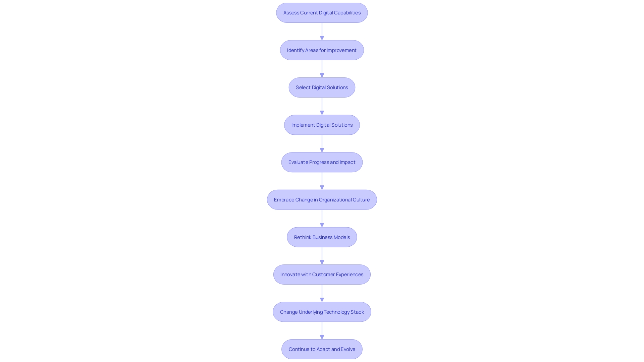Click the Select Digital Solutions node
The width and height of the screenshot is (644, 362).
tap(322, 87)
